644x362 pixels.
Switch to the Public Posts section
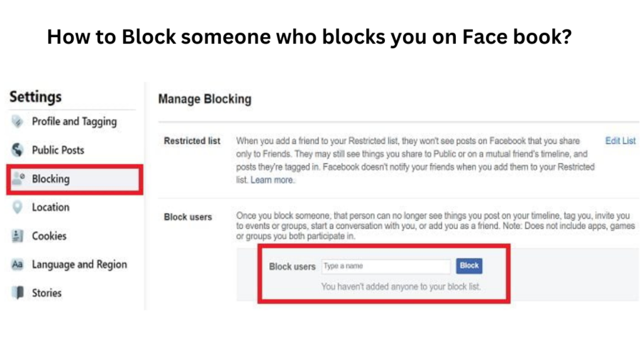(x=58, y=150)
